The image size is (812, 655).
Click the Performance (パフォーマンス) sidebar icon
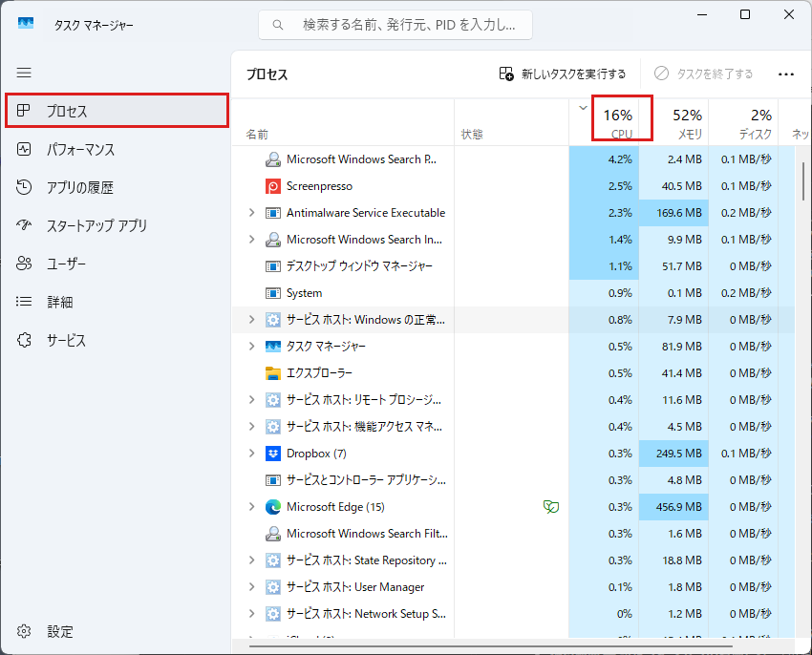coord(24,149)
